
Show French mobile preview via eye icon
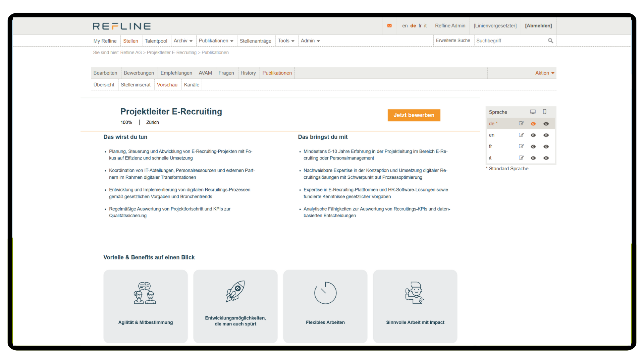click(546, 146)
